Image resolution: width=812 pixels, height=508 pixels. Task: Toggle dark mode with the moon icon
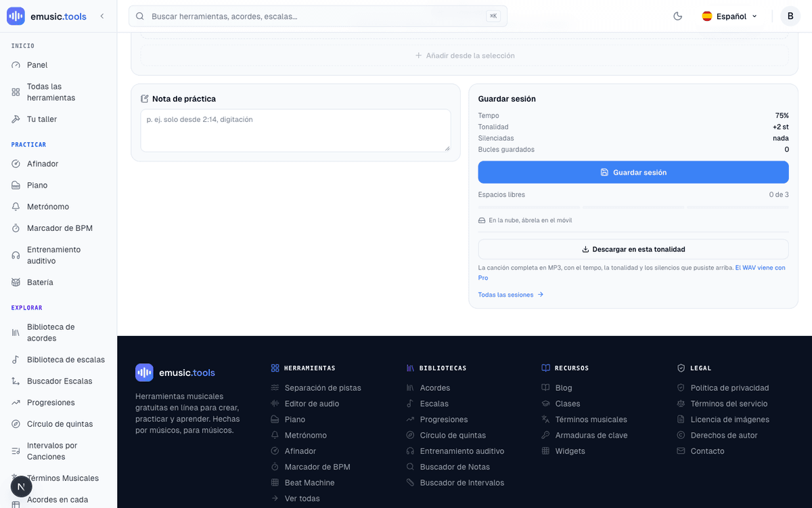[678, 16]
